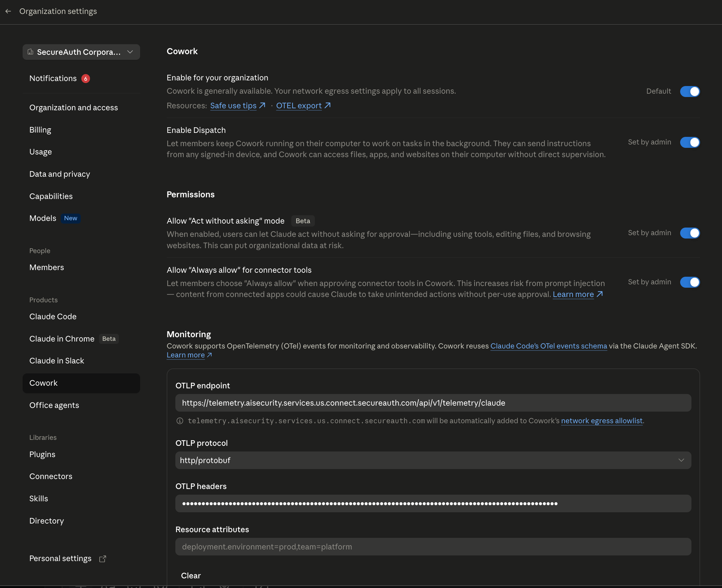Click into the Resource attributes field
Image resolution: width=722 pixels, height=588 pixels.
pyautogui.click(x=433, y=547)
